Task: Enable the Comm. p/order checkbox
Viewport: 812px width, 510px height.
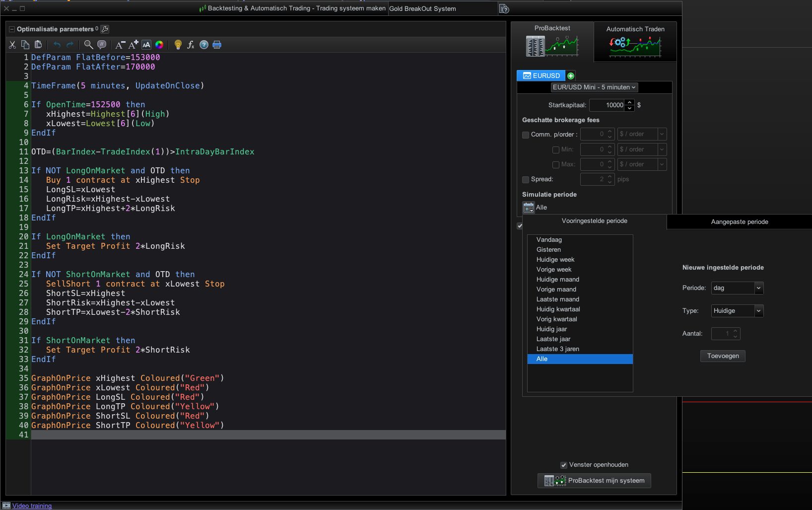Action: click(526, 135)
